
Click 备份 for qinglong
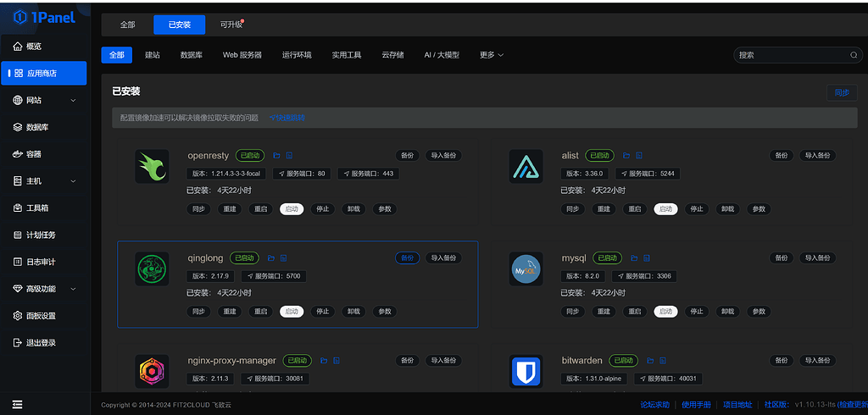pos(407,257)
